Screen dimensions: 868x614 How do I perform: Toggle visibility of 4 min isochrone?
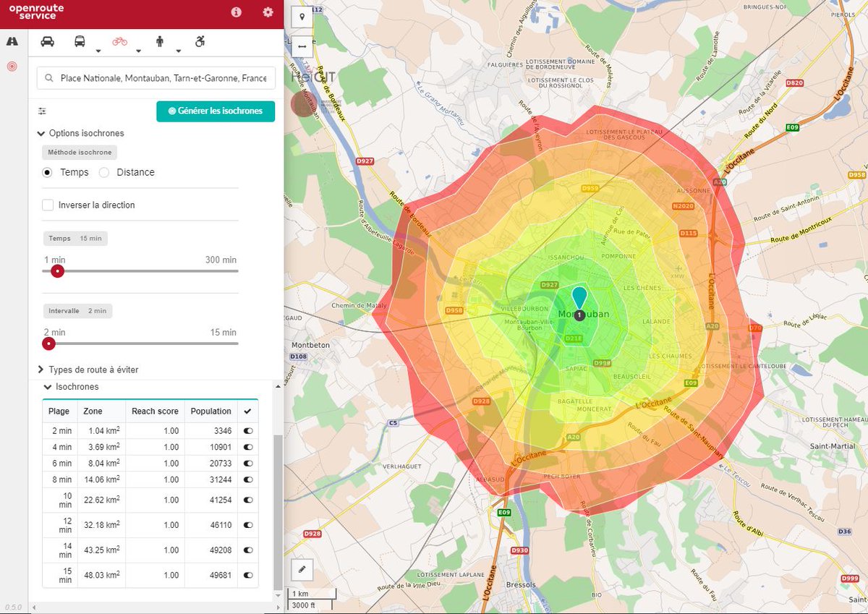248,447
